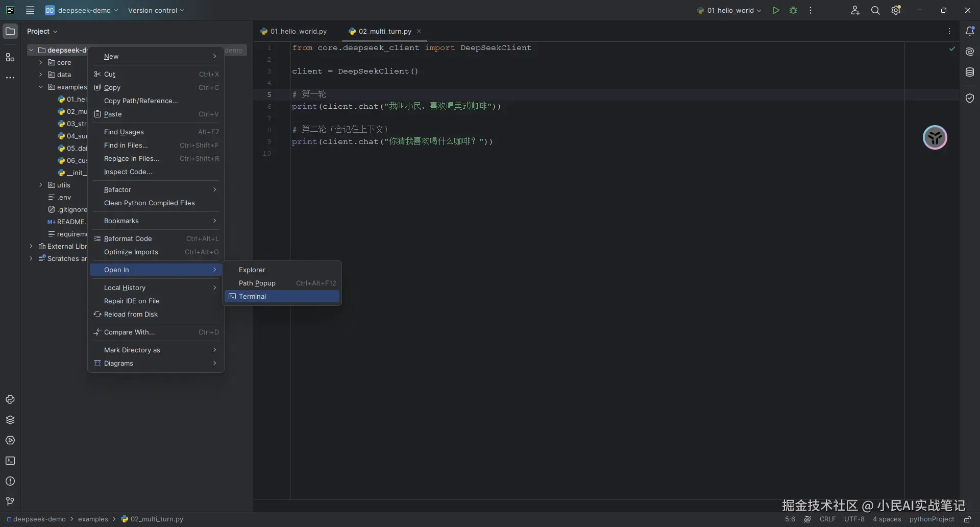Open the 01_hello_world run configuration dropdown
980x527 pixels.
pyautogui.click(x=729, y=10)
